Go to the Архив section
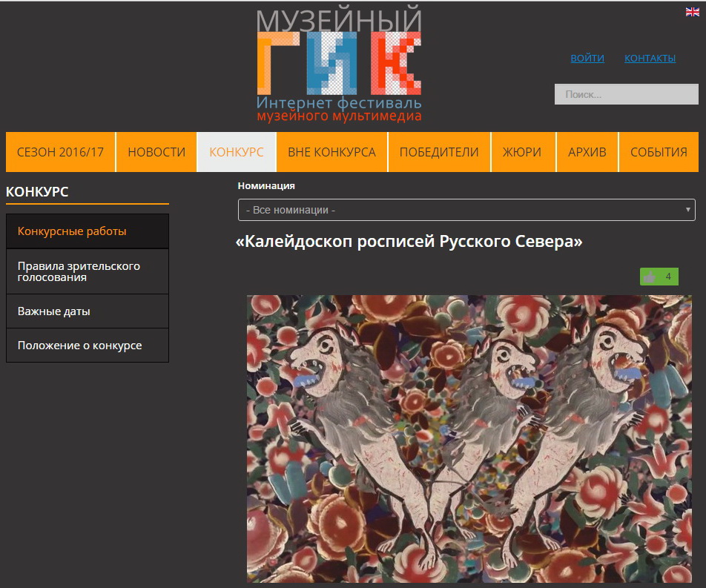The image size is (706, 588). pos(587,152)
